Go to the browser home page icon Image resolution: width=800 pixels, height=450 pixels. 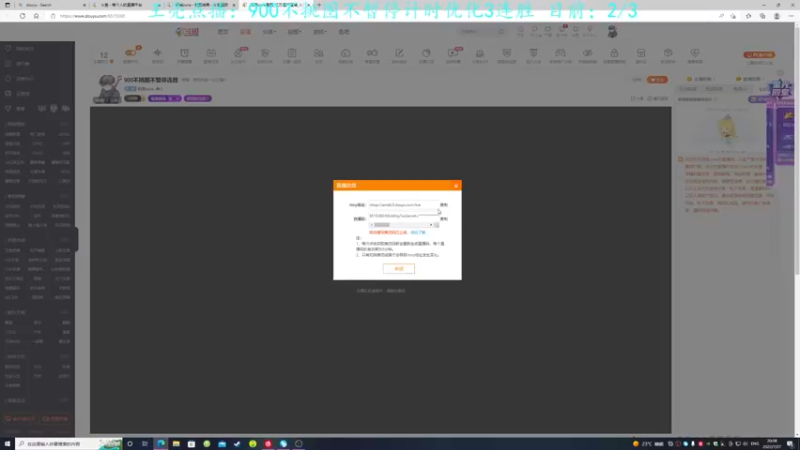coord(36,16)
